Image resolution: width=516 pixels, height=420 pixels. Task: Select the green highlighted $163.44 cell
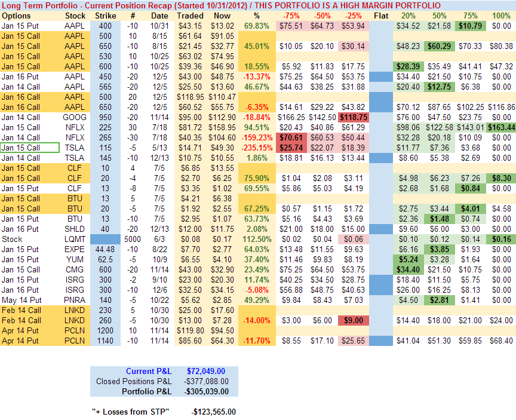500,127
